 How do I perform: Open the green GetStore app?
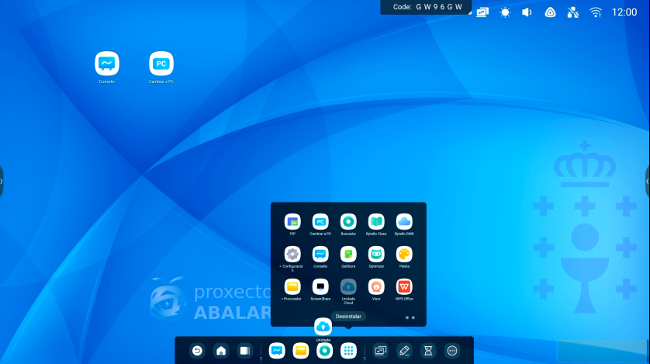coord(348,254)
